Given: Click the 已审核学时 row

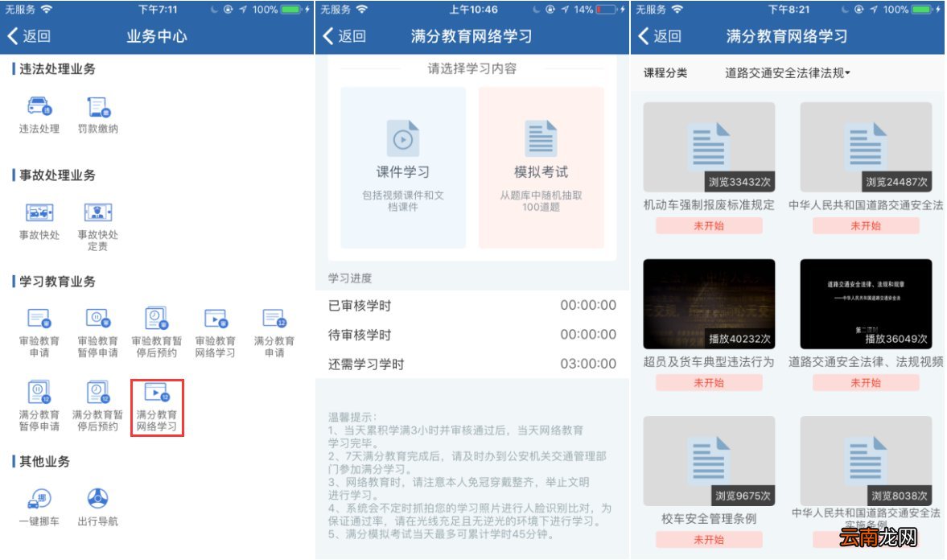Looking at the screenshot, I should tap(472, 306).
